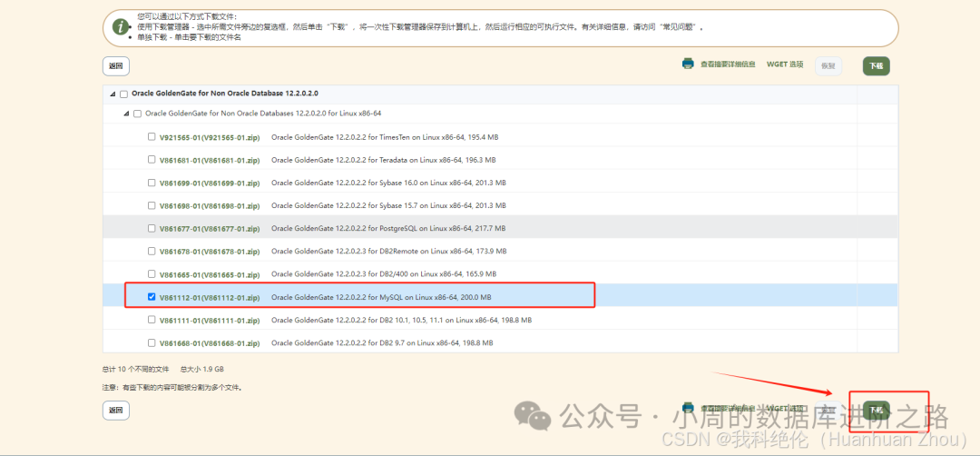The width and height of the screenshot is (980, 456).
Task: Check the V861681-01 Teradata file checkbox
Action: coord(152,160)
